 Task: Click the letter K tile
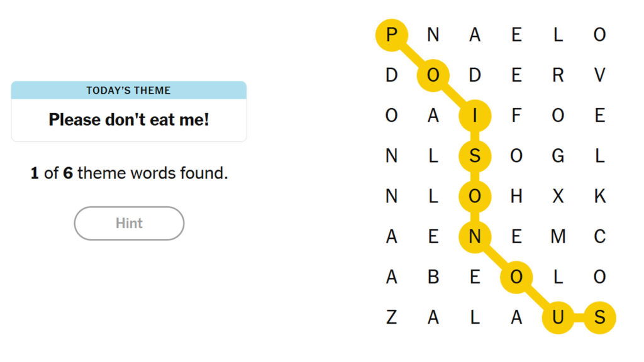[599, 196]
